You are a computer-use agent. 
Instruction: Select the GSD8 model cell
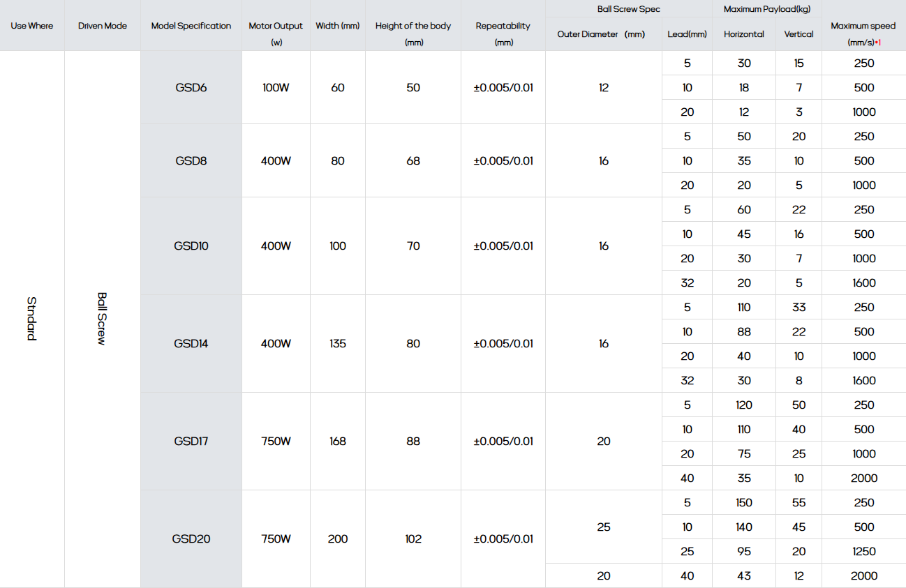(191, 161)
